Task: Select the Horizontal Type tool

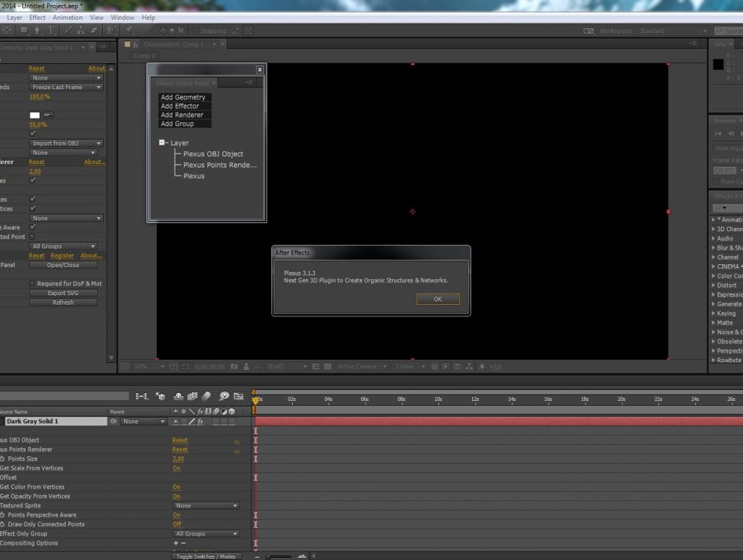Action: pyautogui.click(x=50, y=30)
